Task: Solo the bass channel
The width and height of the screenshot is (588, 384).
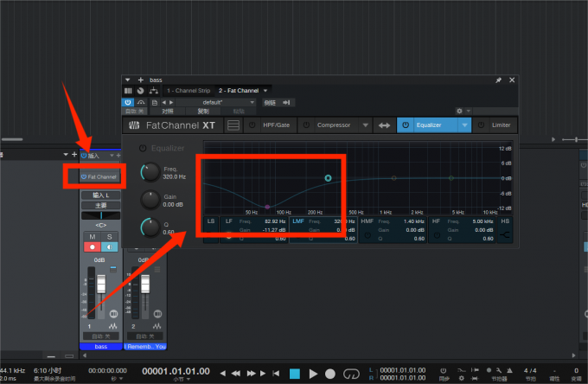Action: click(111, 236)
